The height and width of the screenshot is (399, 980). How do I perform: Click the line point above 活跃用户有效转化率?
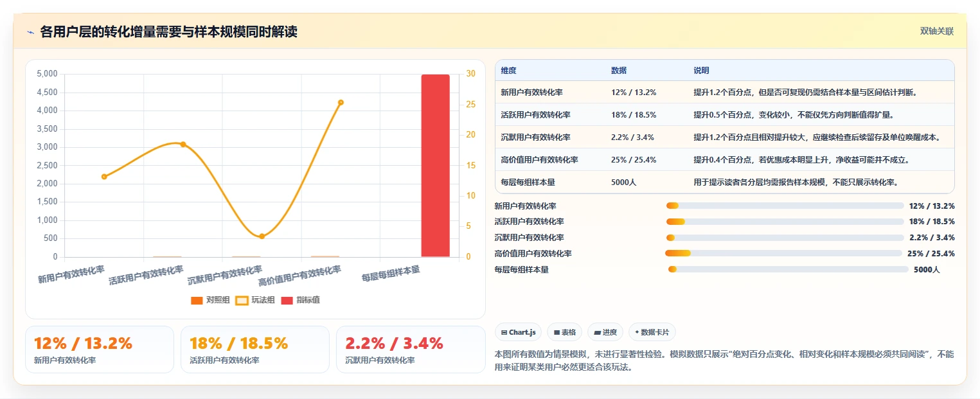[183, 144]
